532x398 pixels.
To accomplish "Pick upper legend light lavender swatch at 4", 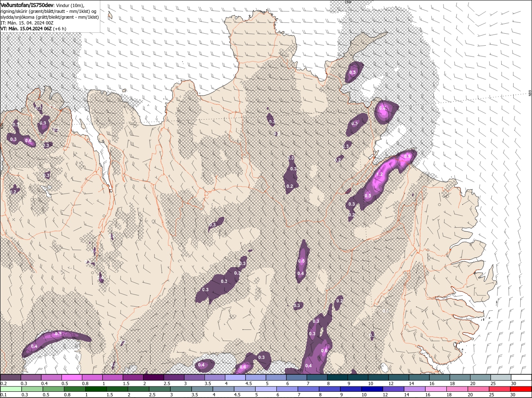I will [x=235, y=377].
